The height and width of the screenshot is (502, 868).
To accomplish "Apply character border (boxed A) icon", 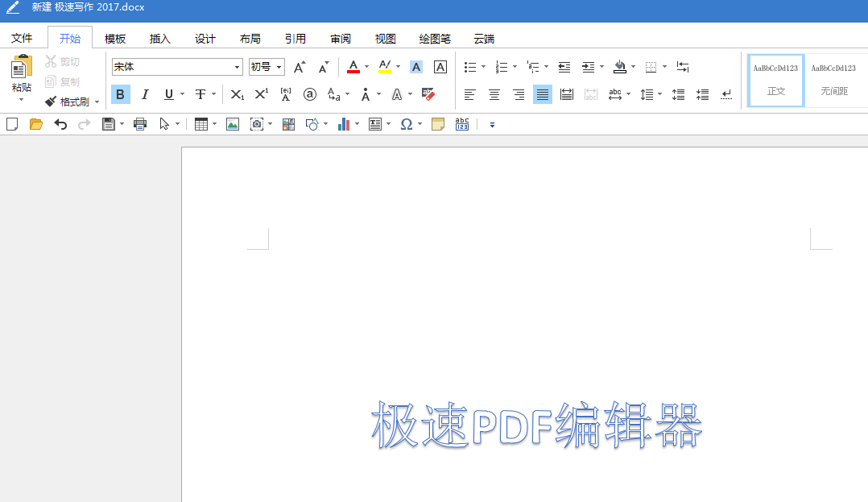I will [x=440, y=67].
